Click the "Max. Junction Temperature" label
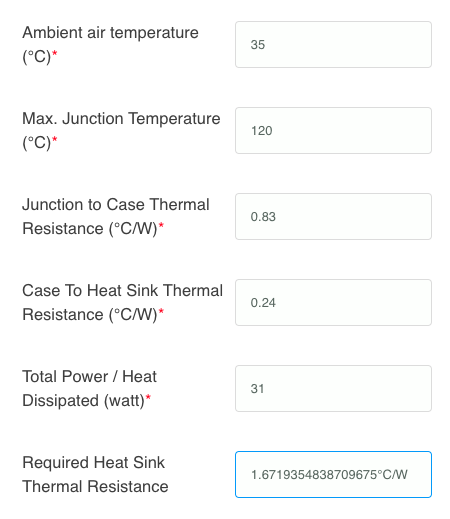The image size is (450, 519). tap(121, 119)
